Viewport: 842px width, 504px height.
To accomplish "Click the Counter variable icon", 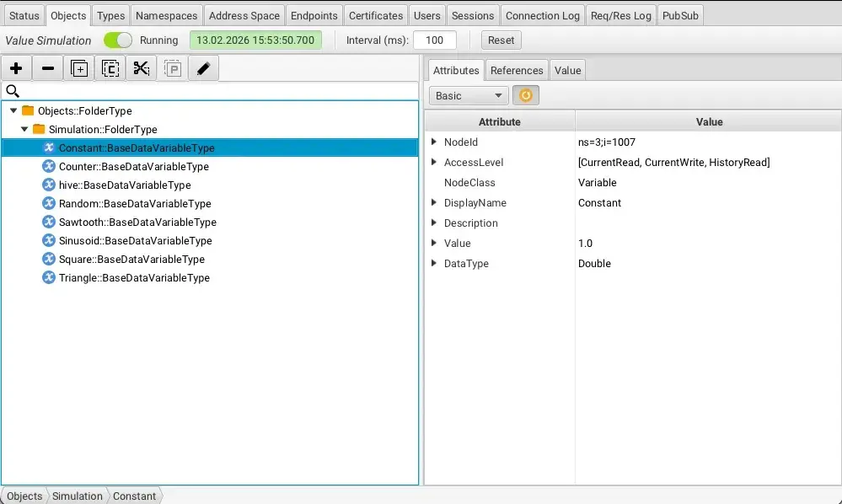I will coord(49,166).
